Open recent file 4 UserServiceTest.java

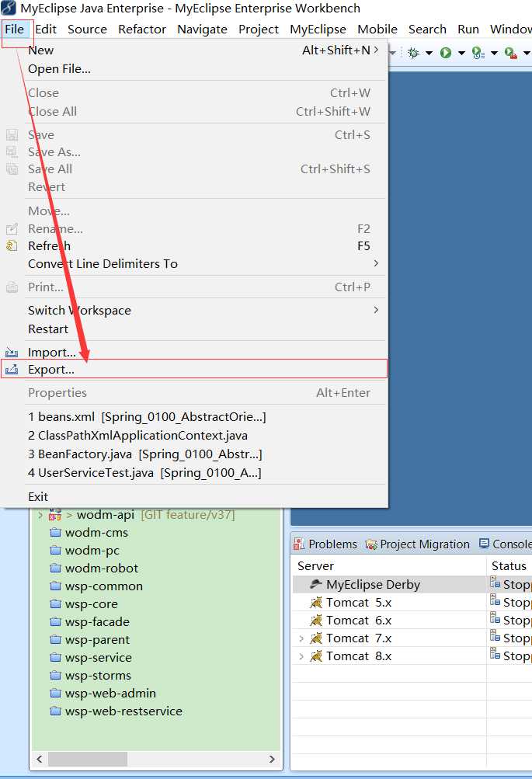tap(193, 472)
